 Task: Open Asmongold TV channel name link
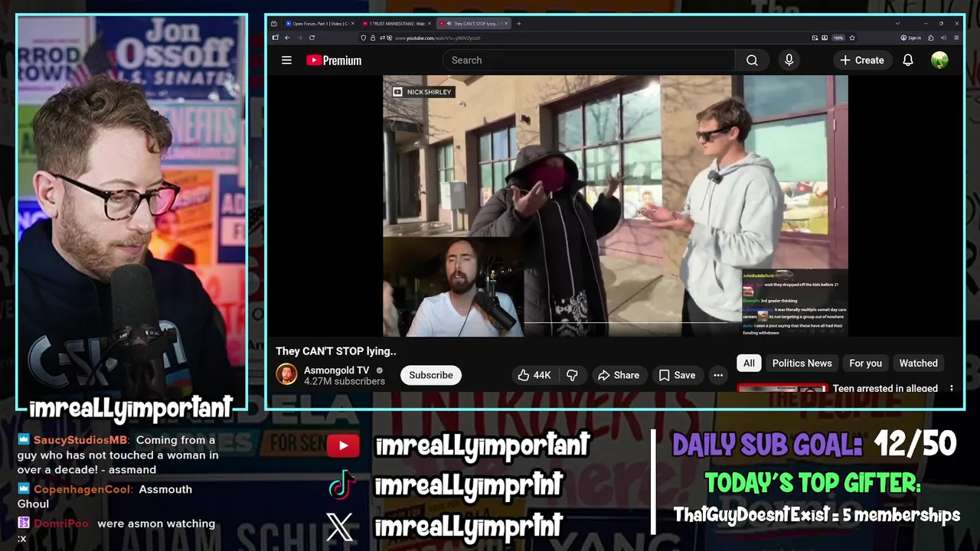point(336,370)
